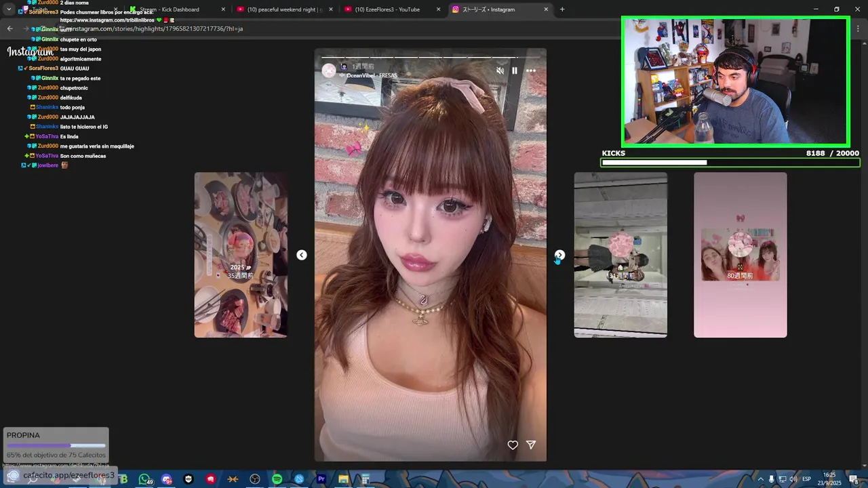Click the KICKS goal progress bar
This screenshot has height=488, width=868.
730,163
